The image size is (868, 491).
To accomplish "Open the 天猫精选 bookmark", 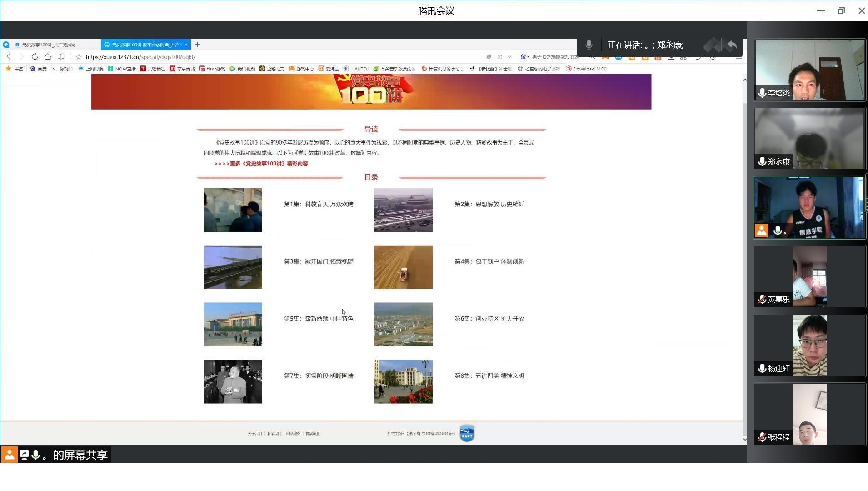I will [153, 69].
